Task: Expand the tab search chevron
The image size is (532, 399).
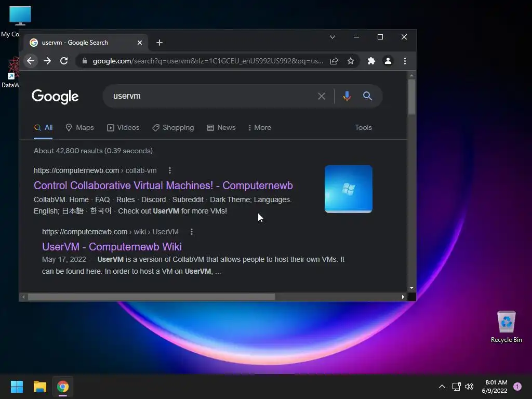Action: pyautogui.click(x=332, y=37)
